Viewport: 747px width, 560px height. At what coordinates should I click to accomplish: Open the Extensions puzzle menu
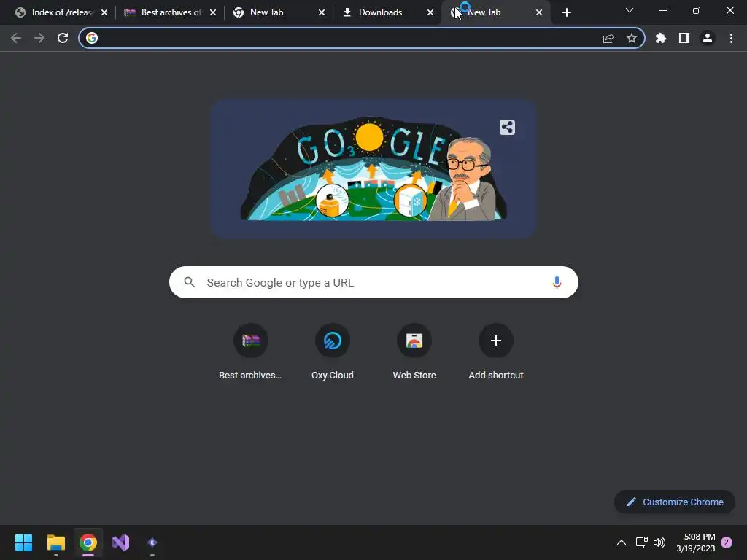661,38
